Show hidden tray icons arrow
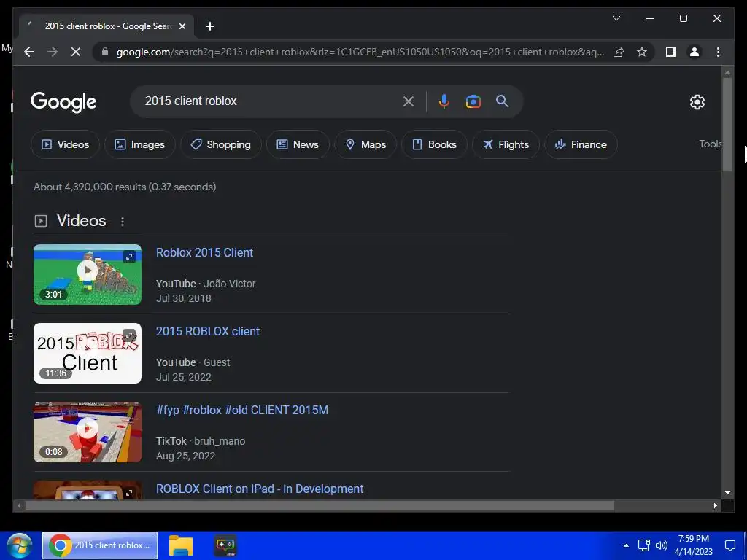This screenshot has height=560, width=747. [626, 545]
